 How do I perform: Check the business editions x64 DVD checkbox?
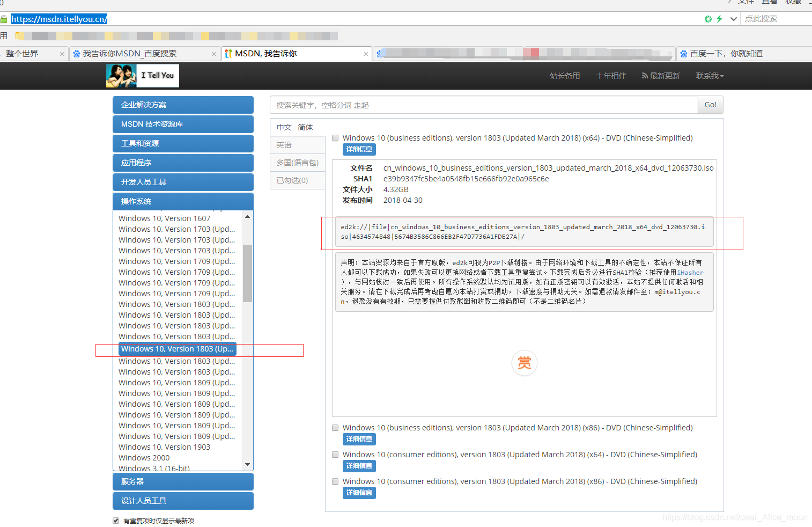tap(335, 138)
